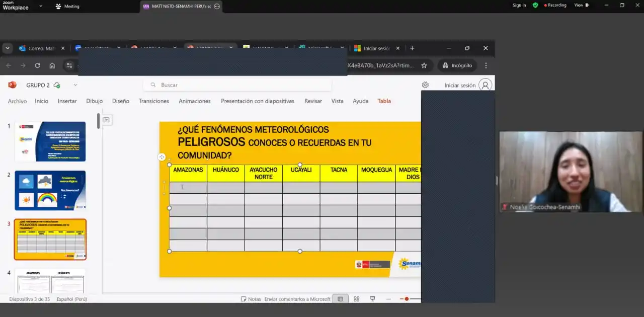Viewport: 644px width, 317px height.
Task: Reload the browser page
Action: click(x=37, y=65)
